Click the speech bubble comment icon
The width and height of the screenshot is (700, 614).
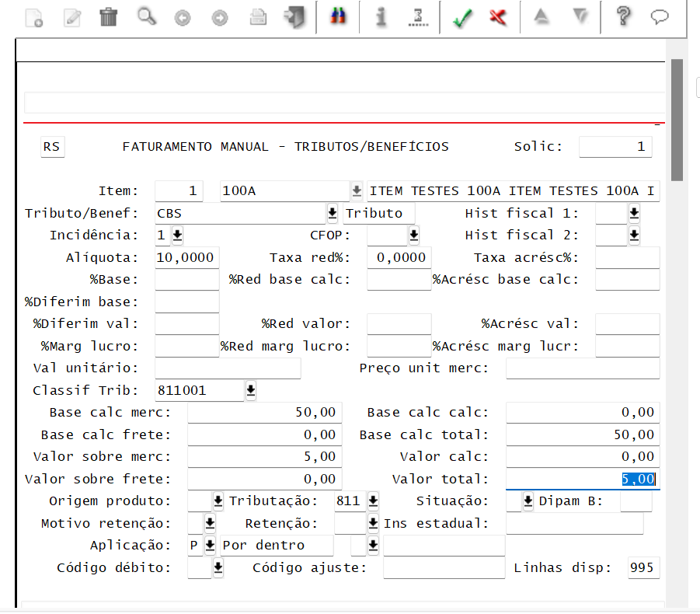(660, 17)
